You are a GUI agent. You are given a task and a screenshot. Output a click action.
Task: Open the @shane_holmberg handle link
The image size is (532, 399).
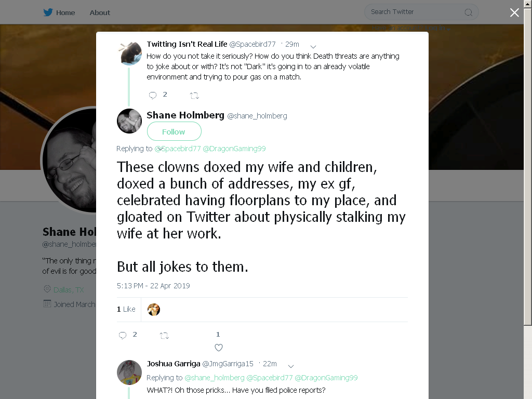tap(257, 116)
